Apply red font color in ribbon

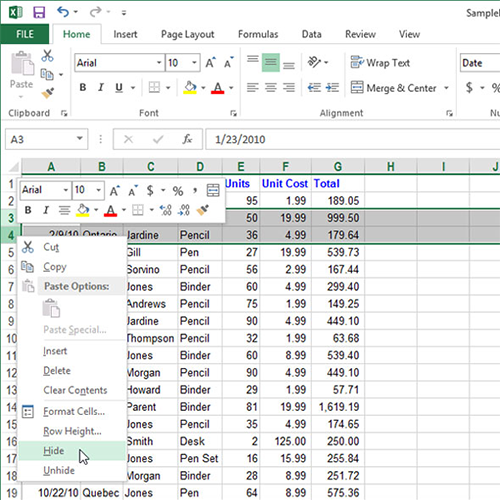(218, 88)
